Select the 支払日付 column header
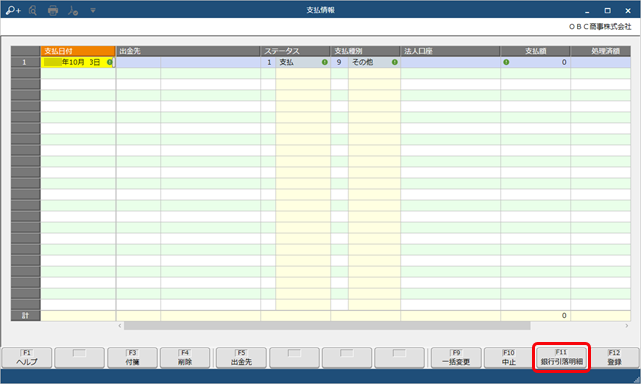 coord(78,51)
